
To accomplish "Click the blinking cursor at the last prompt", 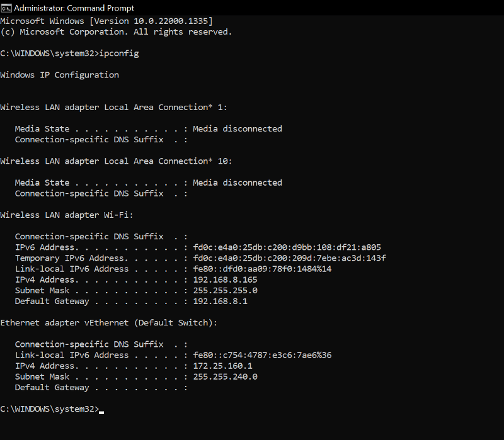I will pyautogui.click(x=101, y=412).
